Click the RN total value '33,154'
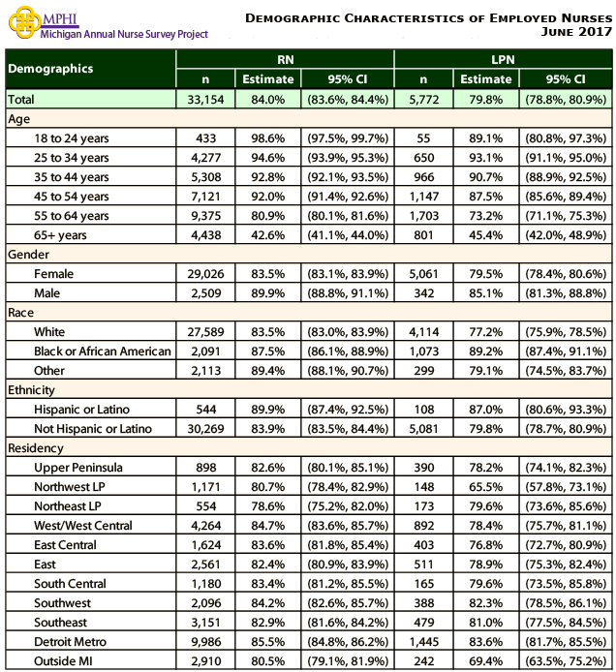The height and width of the screenshot is (672, 616). [205, 100]
